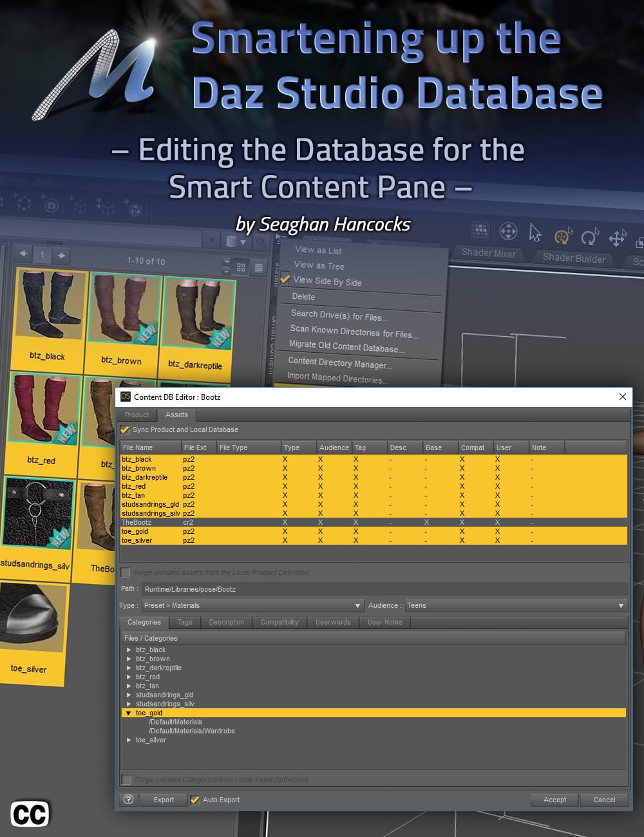The width and height of the screenshot is (644, 837).
Task: Switch to the Product tab
Action: (x=137, y=415)
